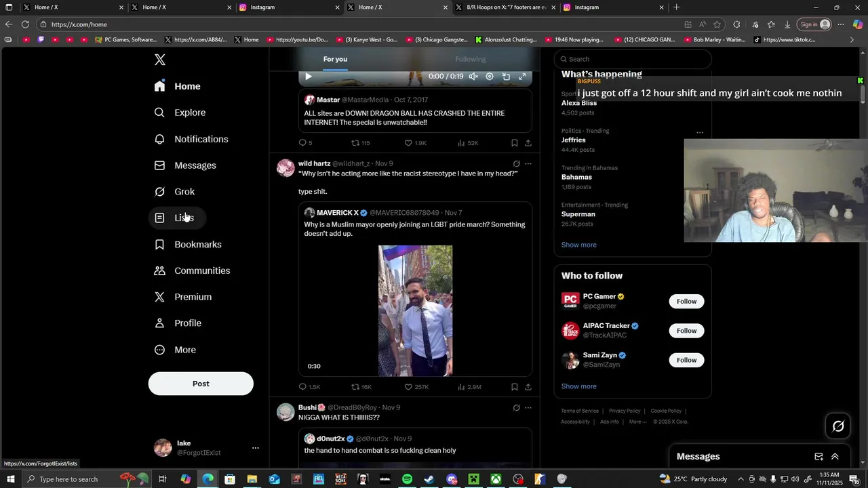Bookmark the wild hartz post
This screenshot has height=488, width=868.
click(x=515, y=387)
